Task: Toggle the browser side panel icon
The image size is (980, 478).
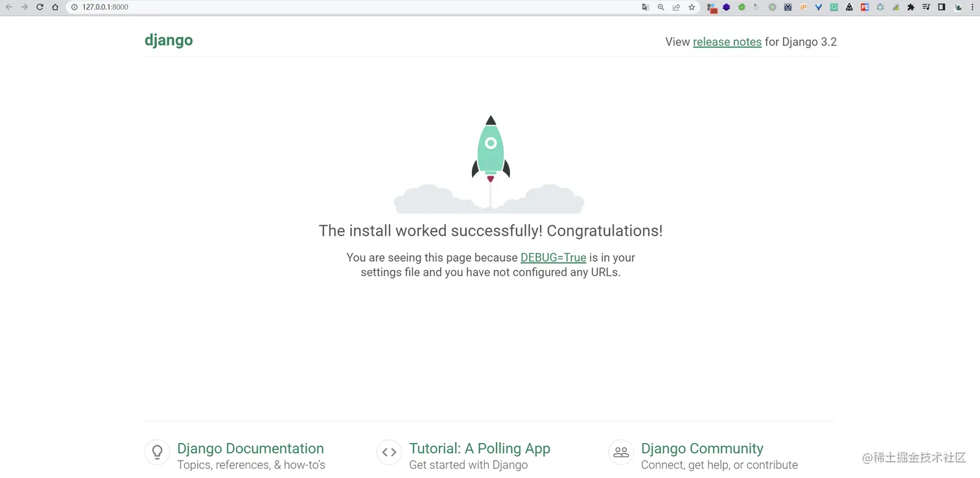Action: [942, 7]
